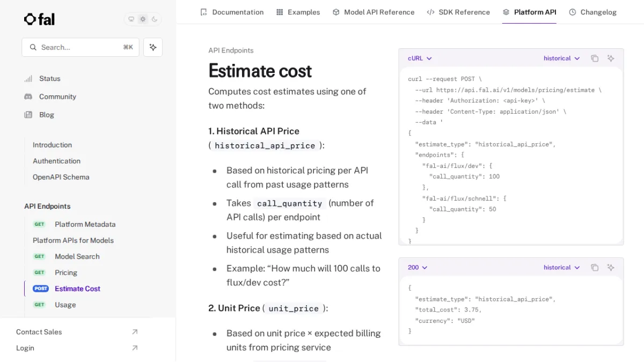Screen dimensions: 644x362
Task: Go to the Authentication page
Action: pos(56,161)
